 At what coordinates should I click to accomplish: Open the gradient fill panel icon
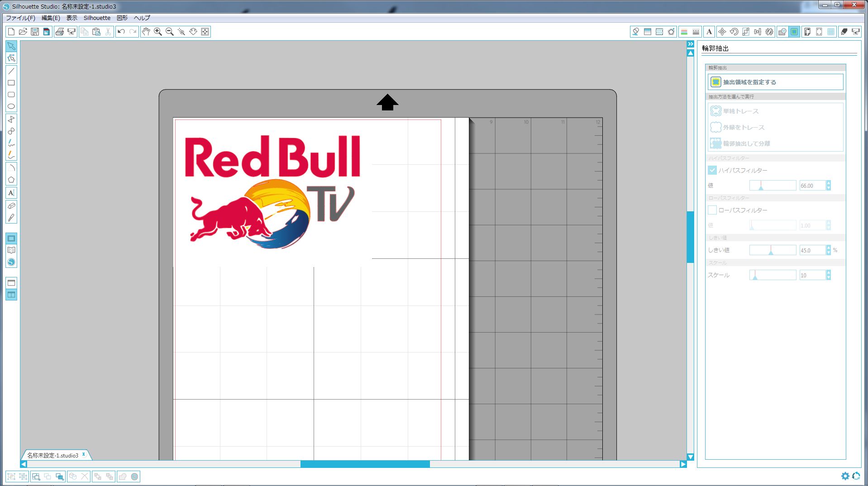coord(648,32)
